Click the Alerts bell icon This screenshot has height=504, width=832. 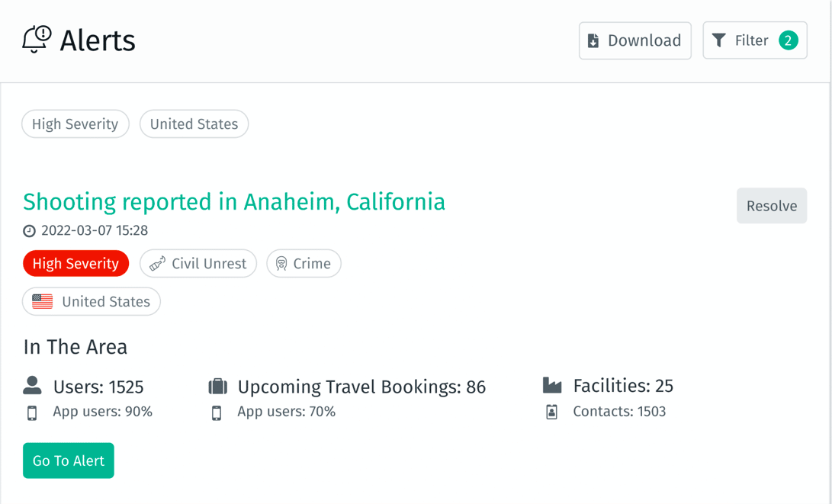point(36,40)
